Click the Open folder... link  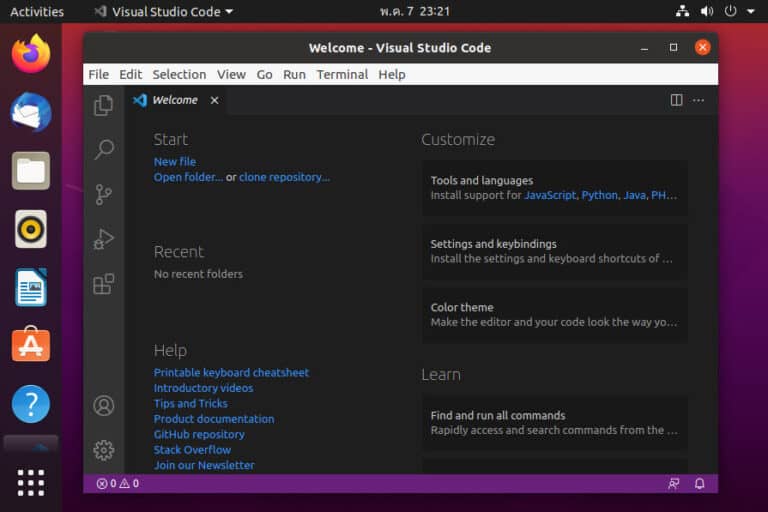pos(188,177)
